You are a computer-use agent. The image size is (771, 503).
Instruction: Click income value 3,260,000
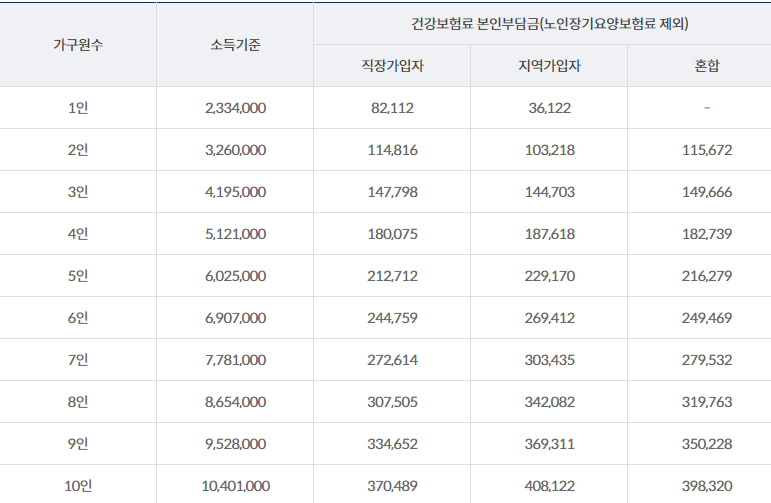pos(236,150)
